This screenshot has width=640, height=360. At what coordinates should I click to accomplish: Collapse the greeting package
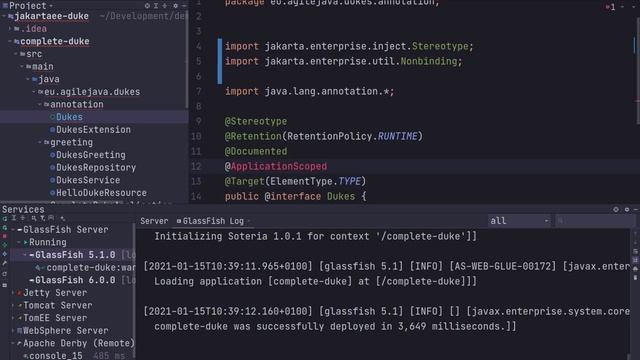[40, 142]
